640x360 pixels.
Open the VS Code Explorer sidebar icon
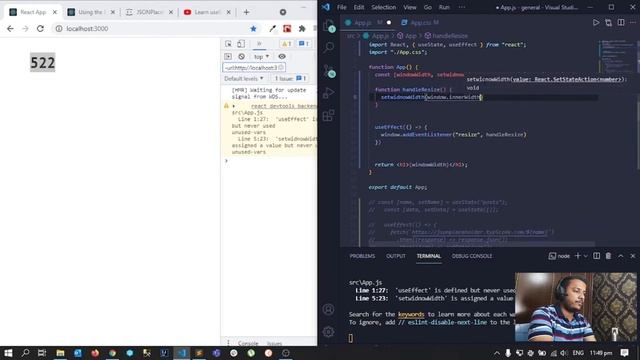(x=329, y=26)
